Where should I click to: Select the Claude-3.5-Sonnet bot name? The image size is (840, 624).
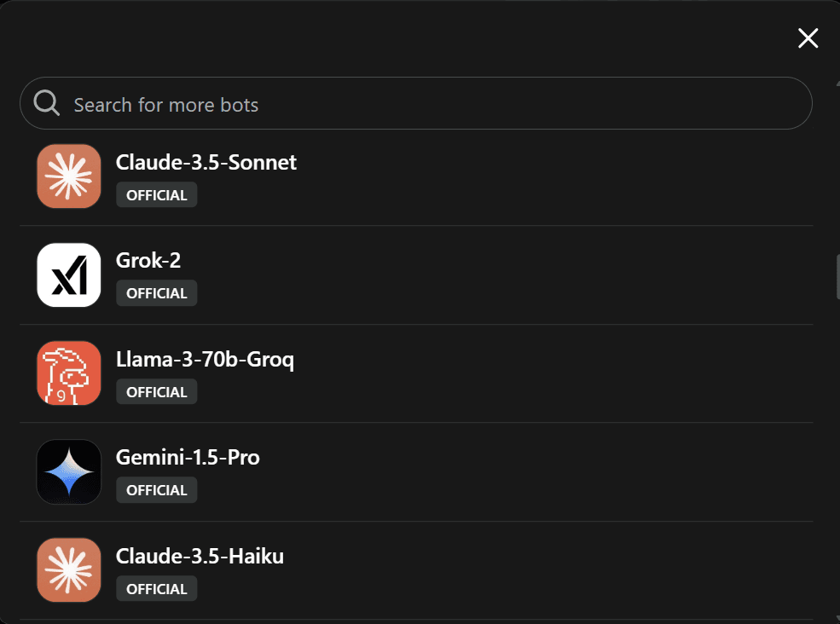[x=206, y=162]
